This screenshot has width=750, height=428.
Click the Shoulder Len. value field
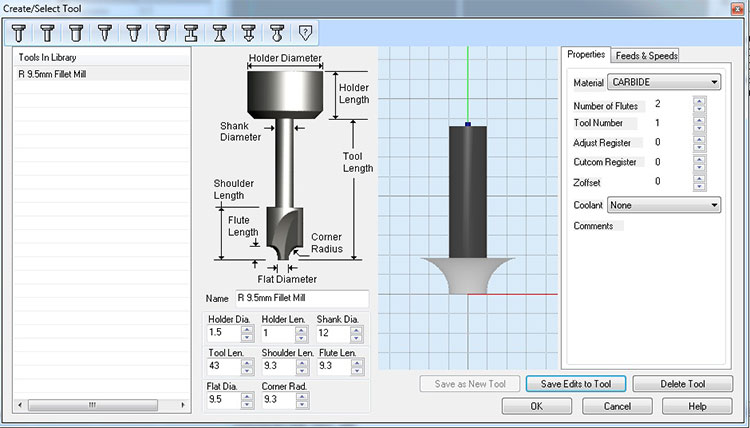click(x=278, y=366)
